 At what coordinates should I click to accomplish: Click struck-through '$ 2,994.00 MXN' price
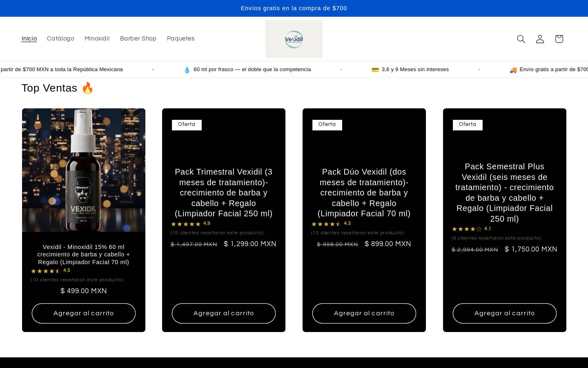point(475,250)
